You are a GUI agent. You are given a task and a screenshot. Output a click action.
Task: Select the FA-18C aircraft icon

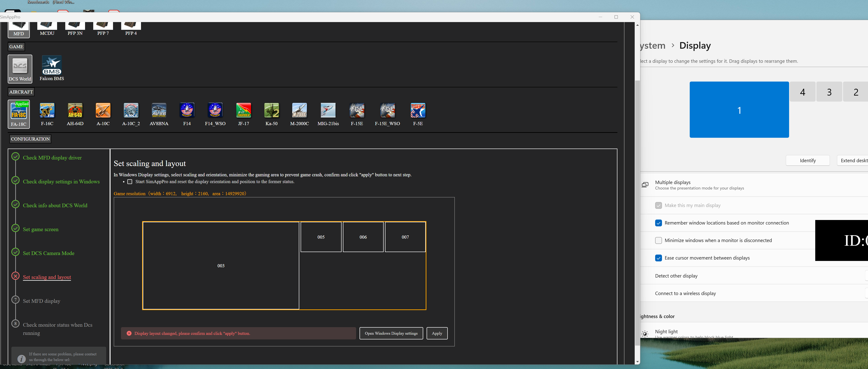[x=18, y=114]
